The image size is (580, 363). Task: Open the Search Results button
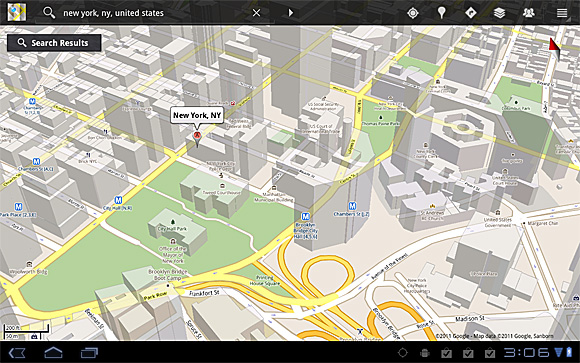point(54,43)
